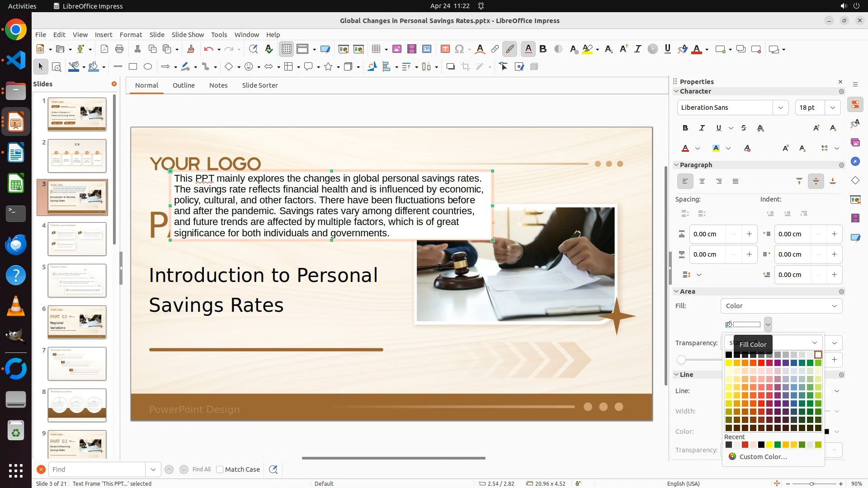The width and height of the screenshot is (868, 488).
Task: Expand the font size dropdown
Action: click(832, 108)
